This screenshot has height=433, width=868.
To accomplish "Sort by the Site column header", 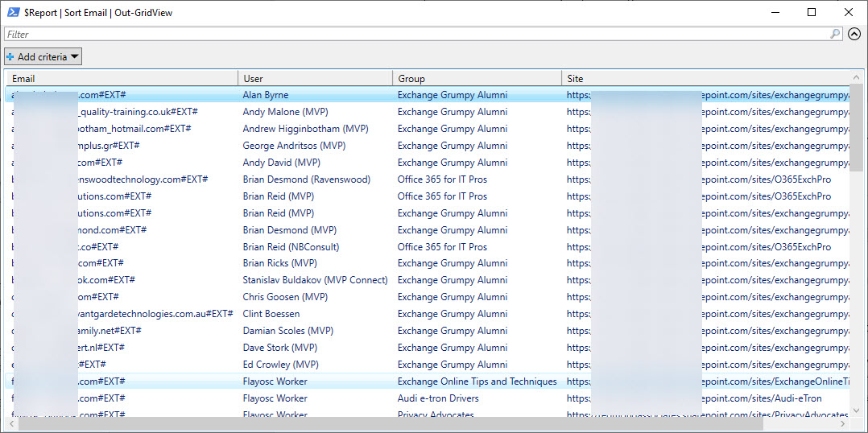I will tap(701, 78).
